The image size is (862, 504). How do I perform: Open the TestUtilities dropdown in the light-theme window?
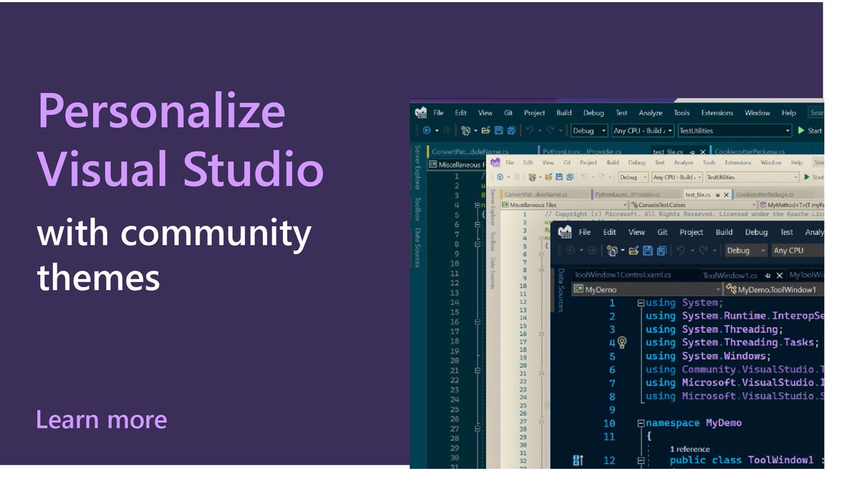(x=752, y=177)
